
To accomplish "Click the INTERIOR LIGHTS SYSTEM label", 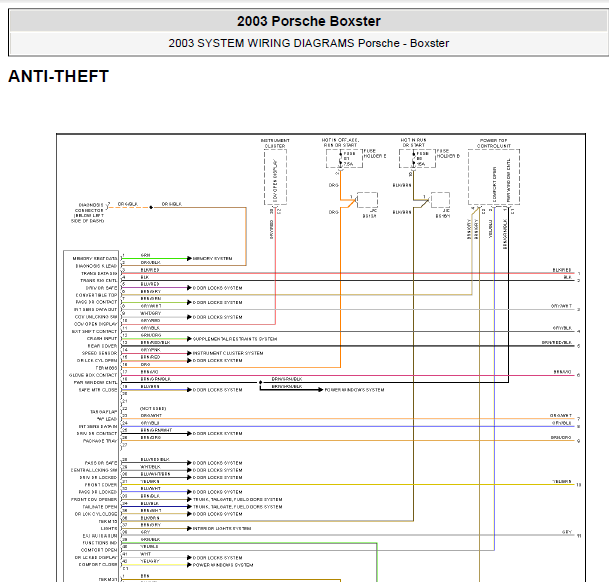I will (x=222, y=528).
